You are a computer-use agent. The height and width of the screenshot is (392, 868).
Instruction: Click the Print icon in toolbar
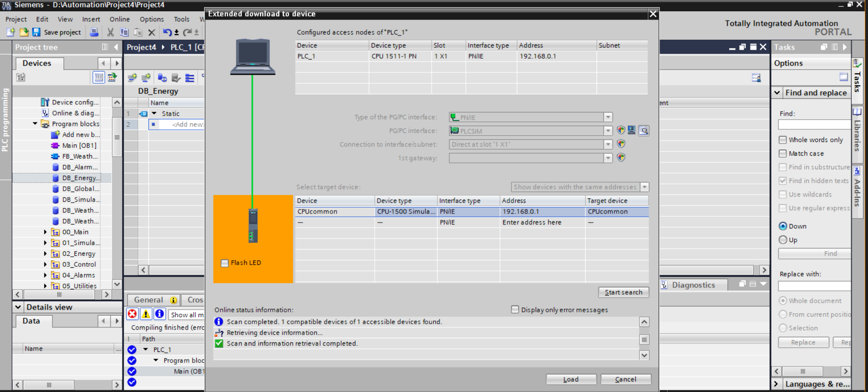click(x=94, y=32)
